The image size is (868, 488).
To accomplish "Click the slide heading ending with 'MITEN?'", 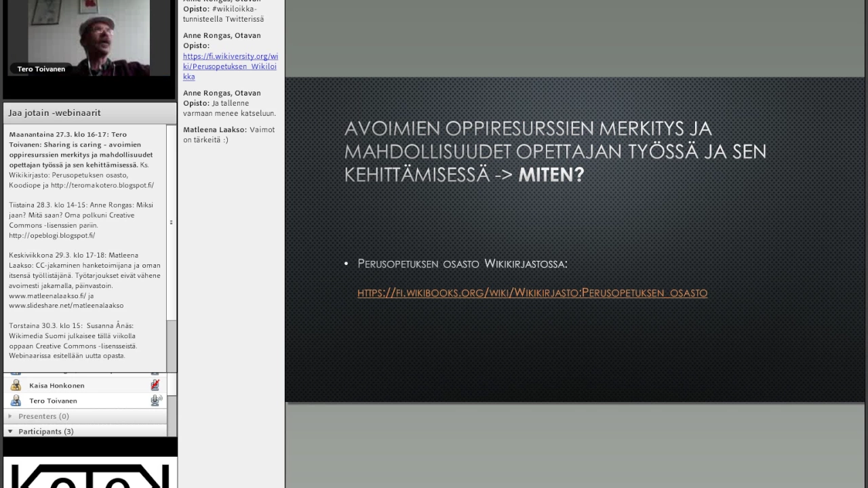I will coord(555,151).
